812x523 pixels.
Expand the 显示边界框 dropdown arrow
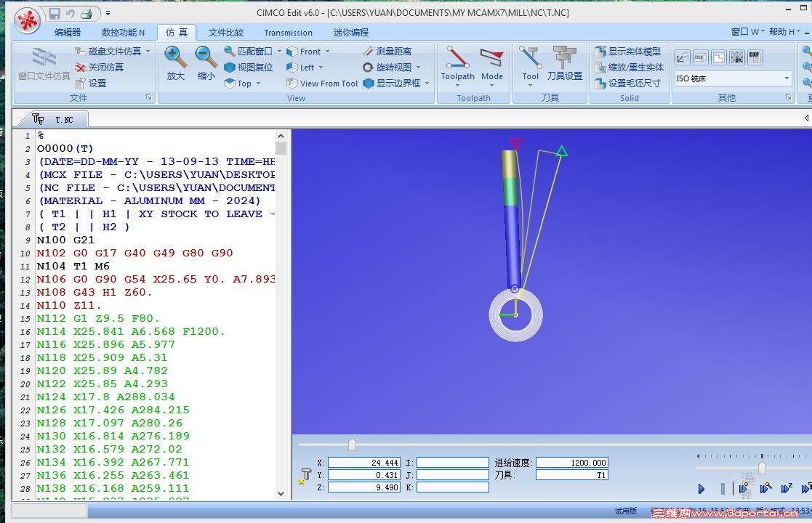427,84
